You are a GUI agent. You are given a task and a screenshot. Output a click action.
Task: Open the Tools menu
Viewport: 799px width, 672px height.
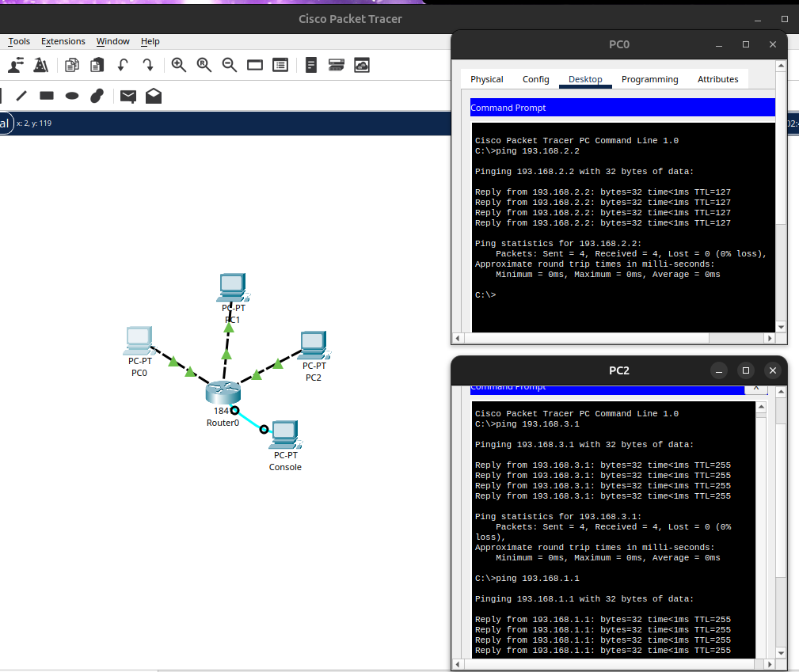19,41
